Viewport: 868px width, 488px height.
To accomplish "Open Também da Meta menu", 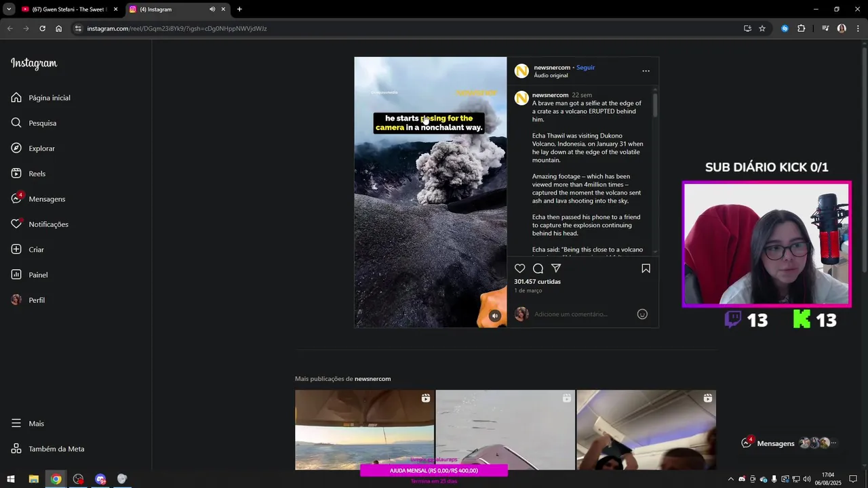I will 48,449.
